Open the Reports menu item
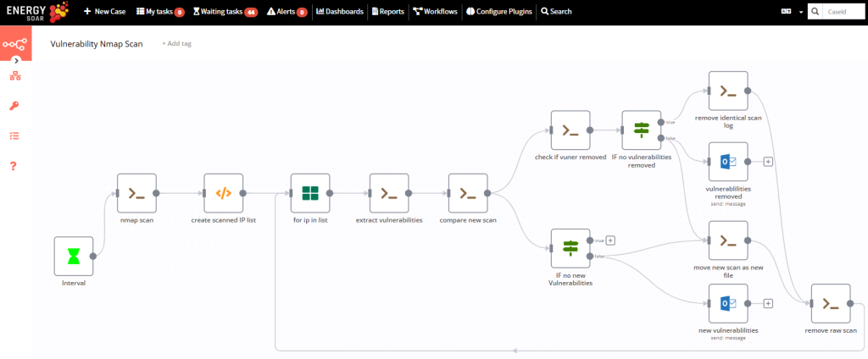 coord(387,12)
